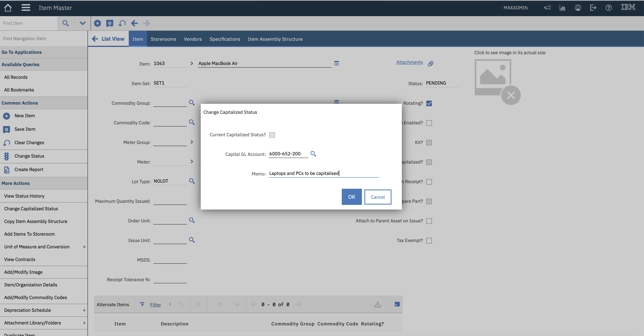
Task: Toggle Current Capitalized Status checkbox
Action: pos(272,135)
